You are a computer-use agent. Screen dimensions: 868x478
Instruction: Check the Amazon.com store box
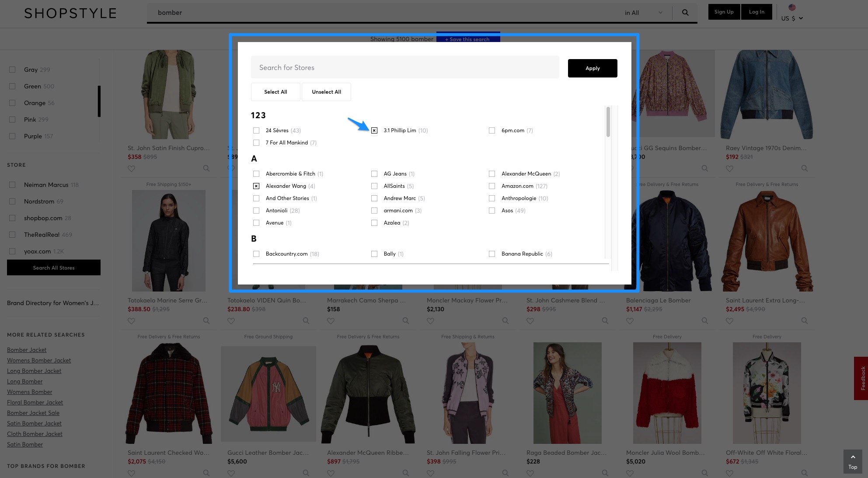click(x=492, y=186)
